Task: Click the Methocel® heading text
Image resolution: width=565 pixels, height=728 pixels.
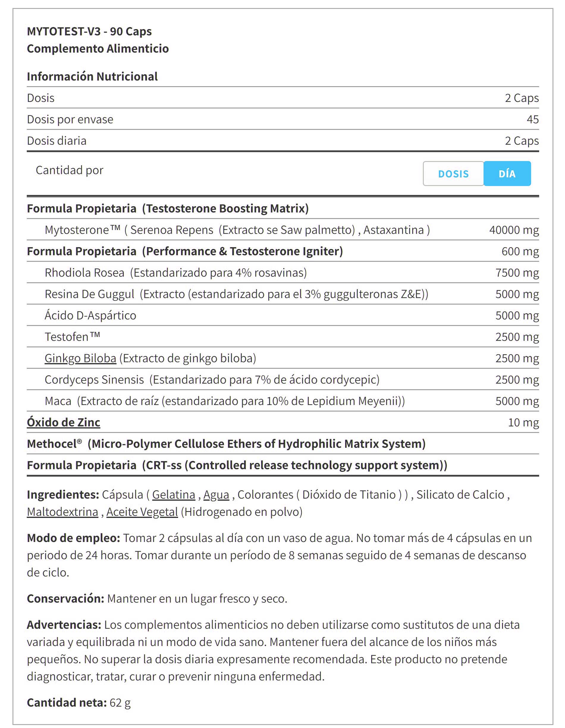Action: 226,444
